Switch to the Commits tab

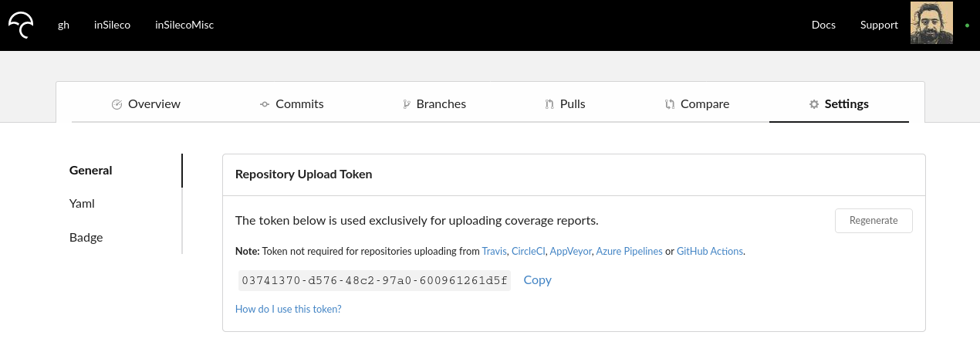click(x=299, y=104)
